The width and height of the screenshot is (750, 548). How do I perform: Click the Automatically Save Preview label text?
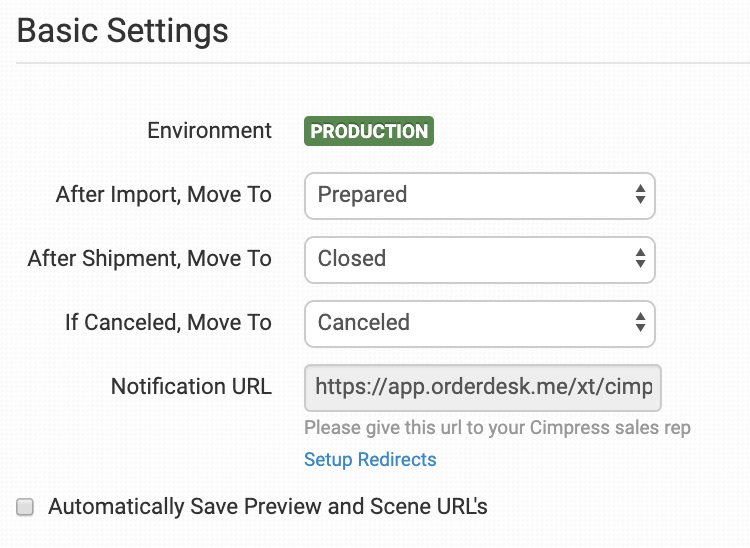tap(267, 507)
